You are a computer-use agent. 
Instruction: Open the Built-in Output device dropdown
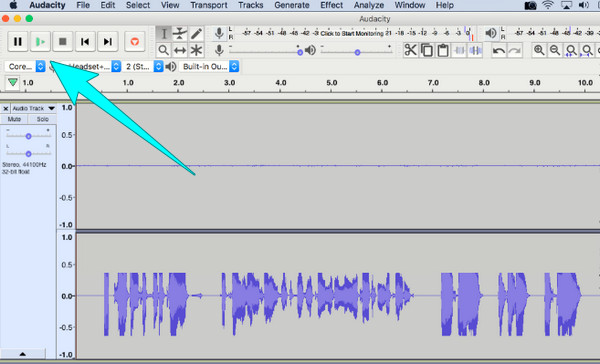209,67
